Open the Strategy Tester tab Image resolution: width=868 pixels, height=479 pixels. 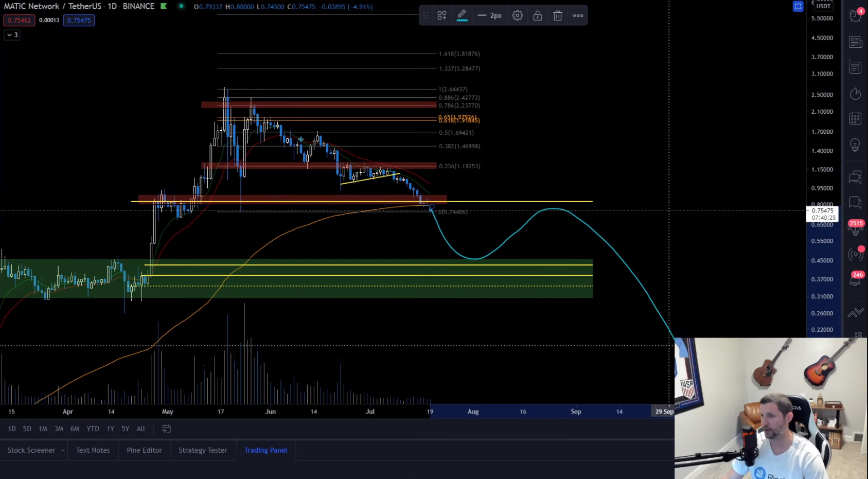pyautogui.click(x=203, y=450)
